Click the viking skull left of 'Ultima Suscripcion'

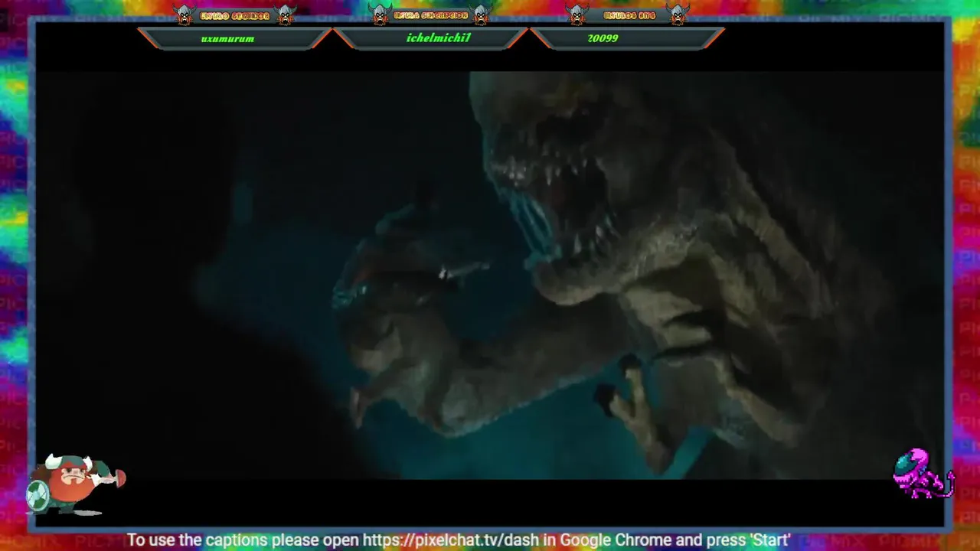[x=380, y=15]
